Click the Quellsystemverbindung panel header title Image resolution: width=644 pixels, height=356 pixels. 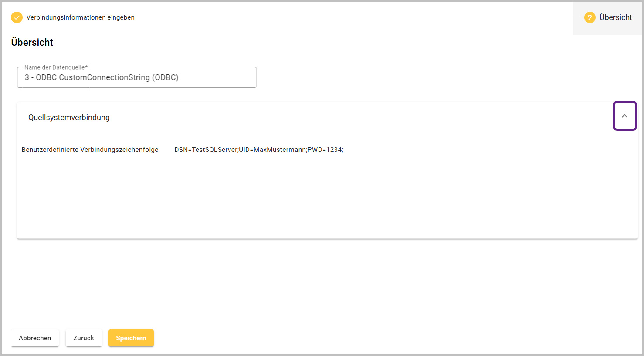coord(69,118)
